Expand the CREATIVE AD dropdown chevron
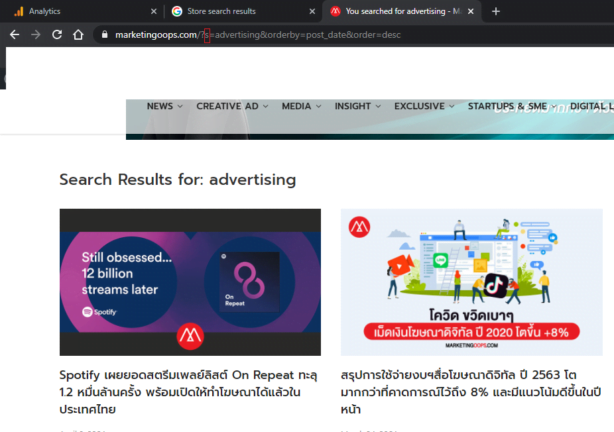This screenshot has height=432, width=614. [x=265, y=107]
